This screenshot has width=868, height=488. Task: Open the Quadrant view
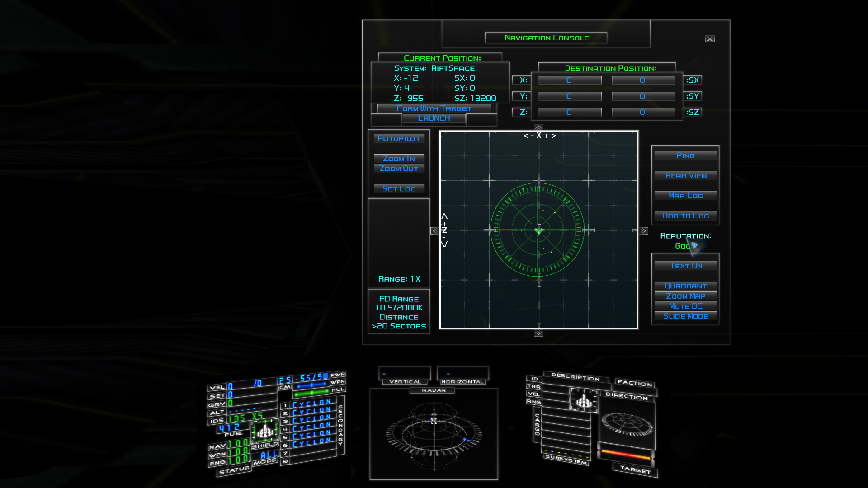[x=686, y=286]
